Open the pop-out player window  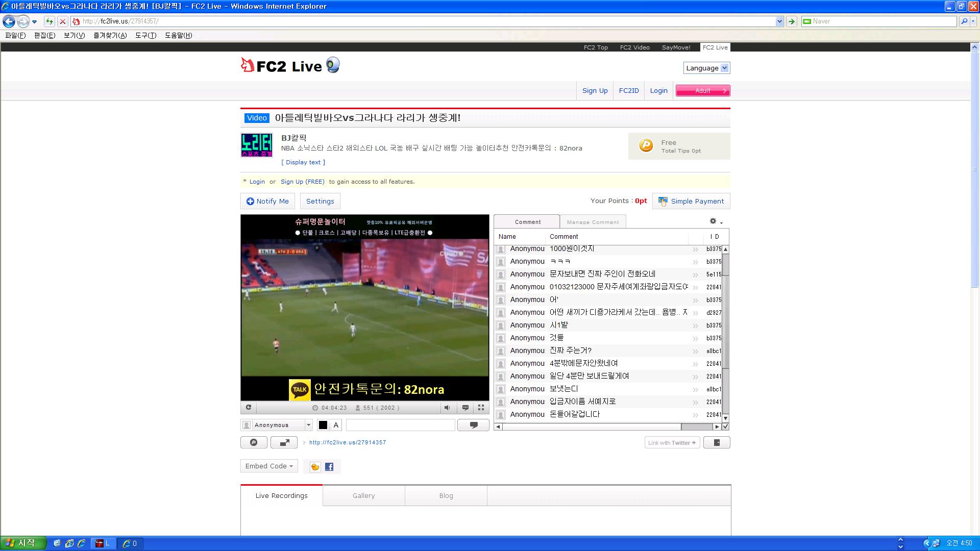(284, 443)
